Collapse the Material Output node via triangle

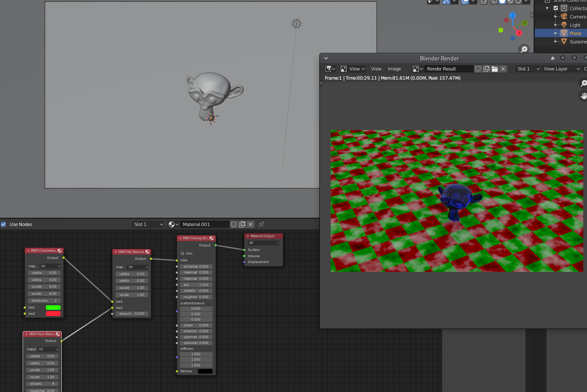[248, 236]
